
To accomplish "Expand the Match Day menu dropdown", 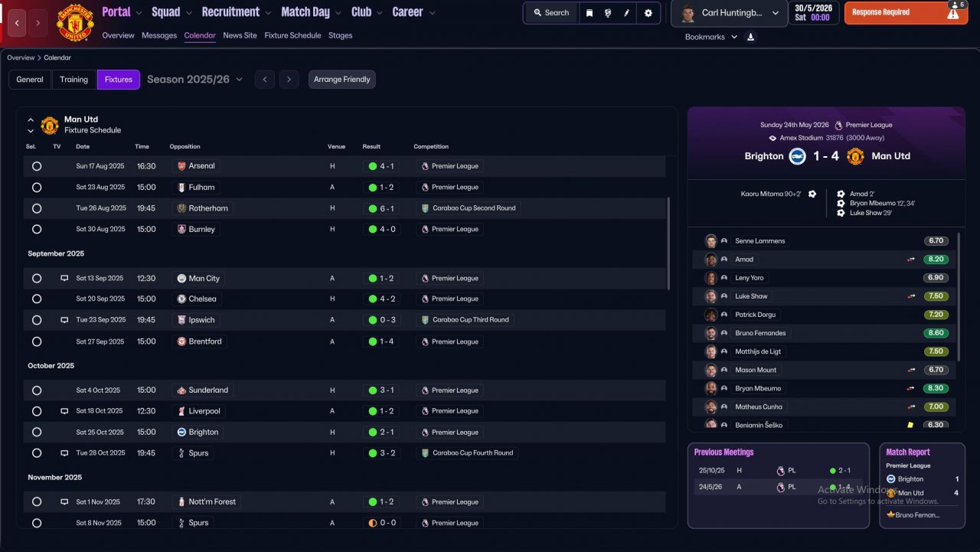I will click(x=338, y=12).
